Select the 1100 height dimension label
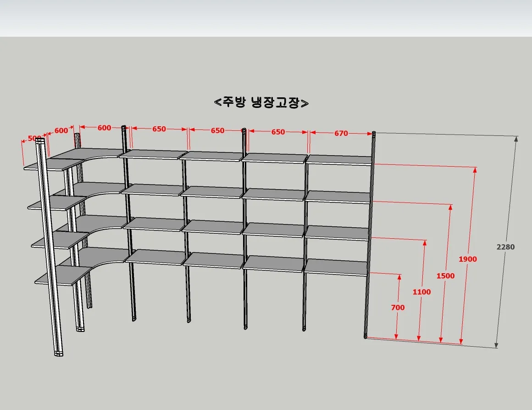 [422, 292]
